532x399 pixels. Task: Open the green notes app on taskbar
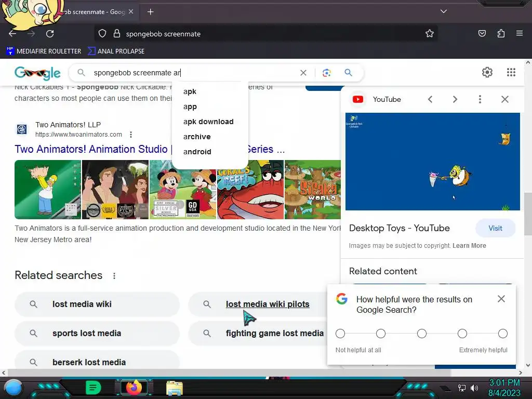pyautogui.click(x=93, y=388)
